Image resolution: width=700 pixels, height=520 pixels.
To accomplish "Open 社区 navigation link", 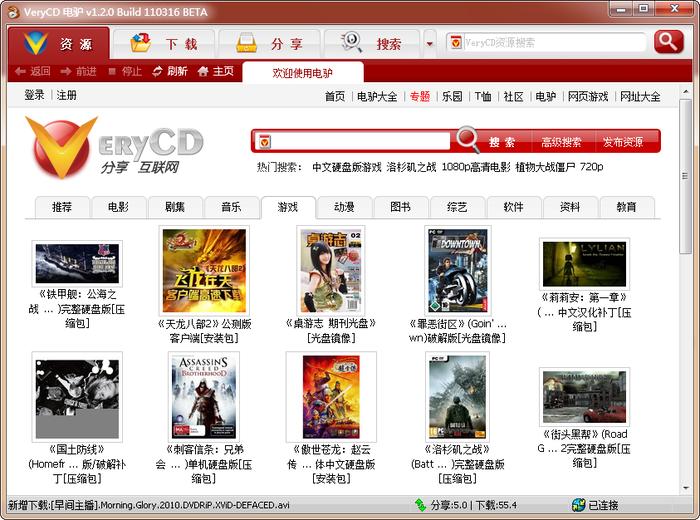I will click(x=513, y=96).
